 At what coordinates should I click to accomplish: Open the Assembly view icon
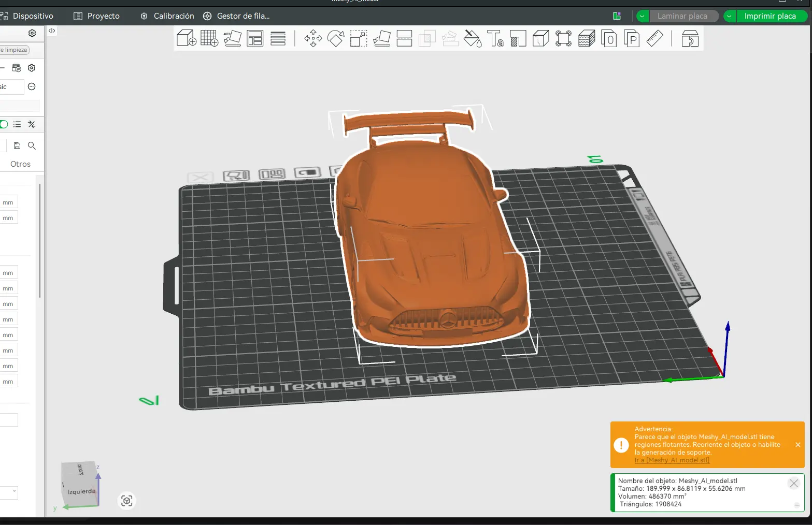(x=690, y=38)
